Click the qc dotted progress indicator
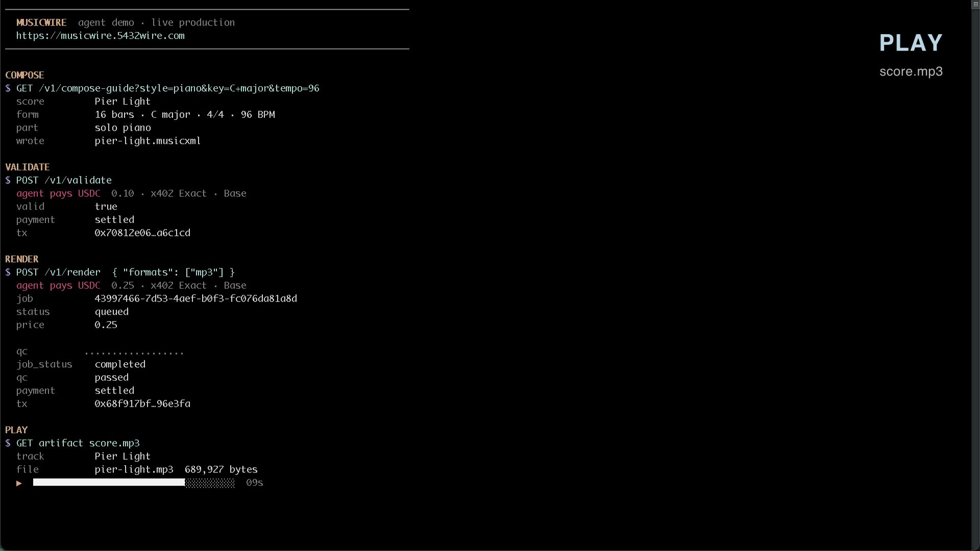This screenshot has height=551, width=980. click(x=134, y=353)
